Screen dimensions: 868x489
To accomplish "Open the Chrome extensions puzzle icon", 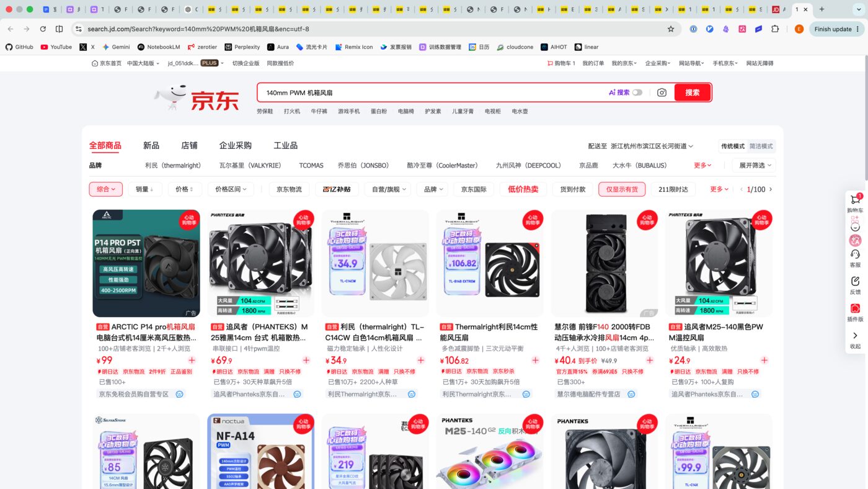I will (x=775, y=29).
